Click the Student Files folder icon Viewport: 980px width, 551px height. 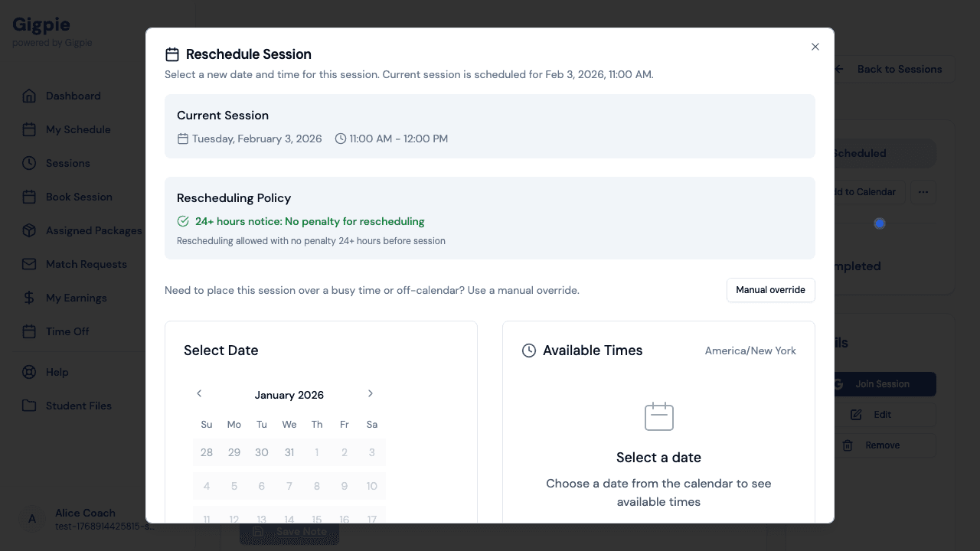(x=29, y=406)
